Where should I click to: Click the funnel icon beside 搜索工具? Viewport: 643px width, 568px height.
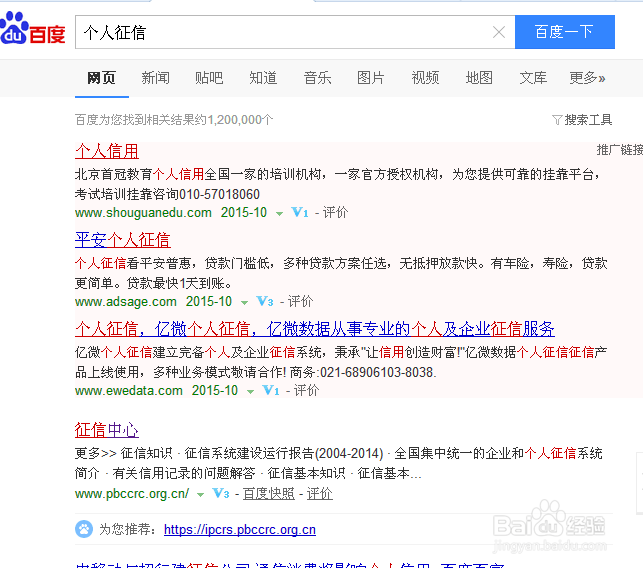tap(557, 120)
